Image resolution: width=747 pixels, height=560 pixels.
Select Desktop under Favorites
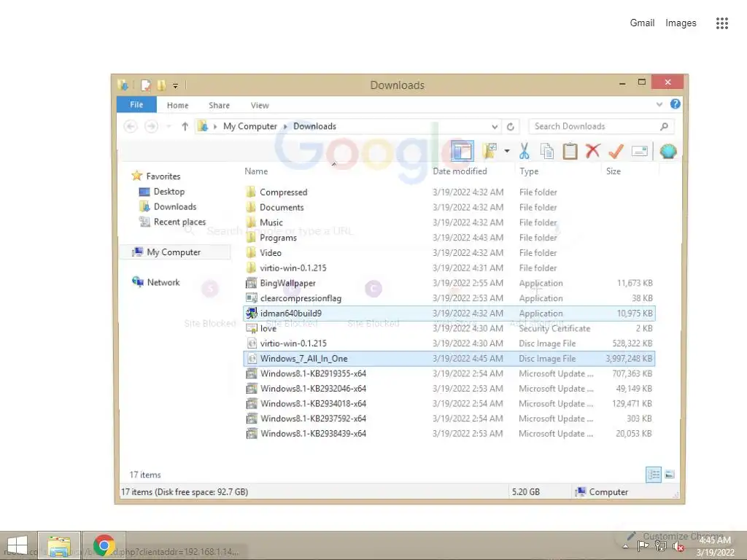tap(169, 192)
